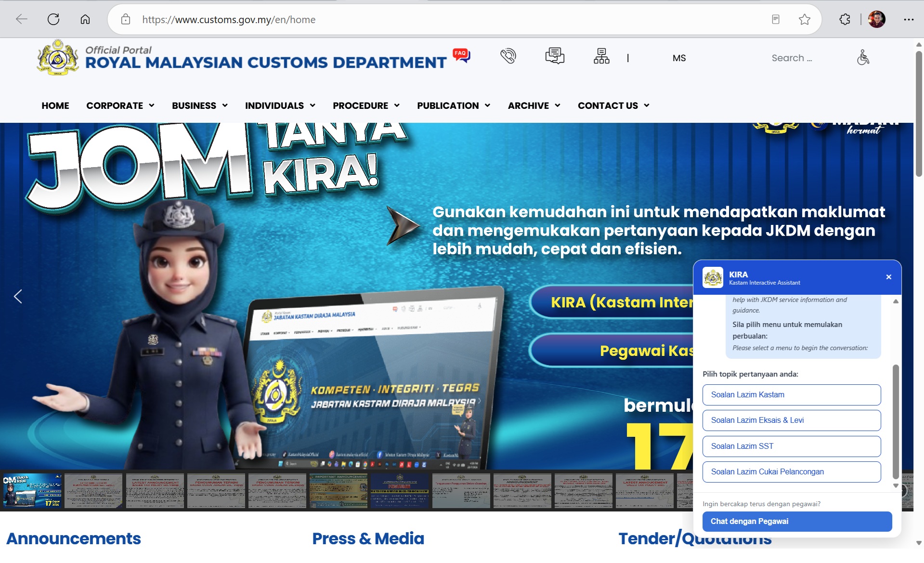Screen dimensions: 924x563
Task: Open browser settings and more menu
Action: (909, 19)
